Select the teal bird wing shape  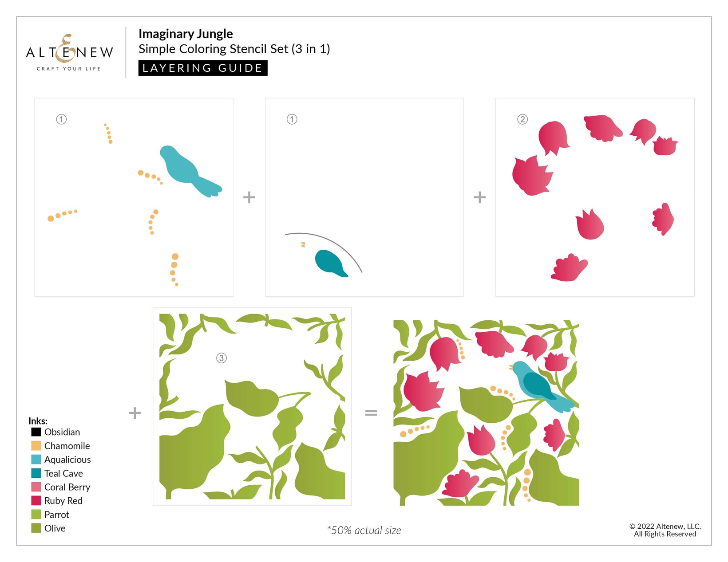click(x=330, y=263)
